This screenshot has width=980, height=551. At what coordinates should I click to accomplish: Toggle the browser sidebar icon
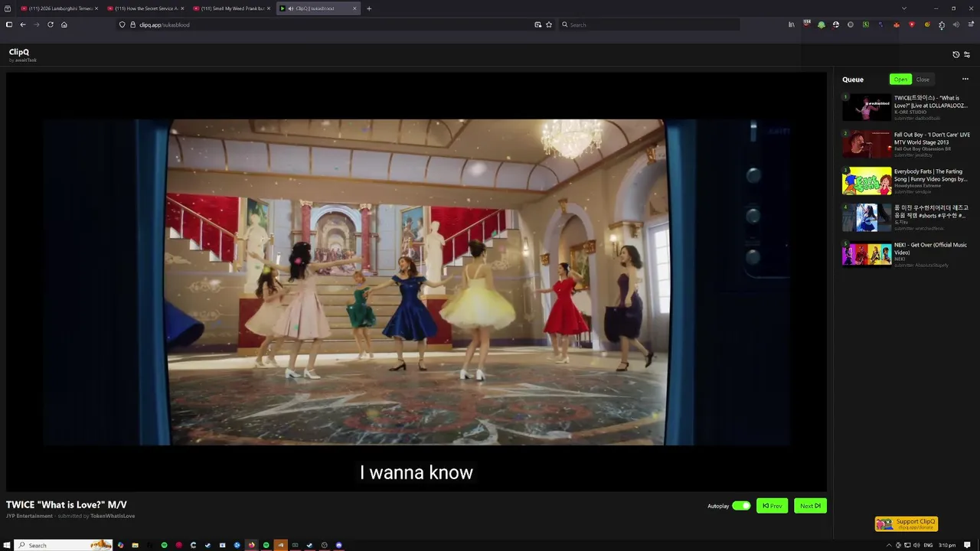click(9, 24)
